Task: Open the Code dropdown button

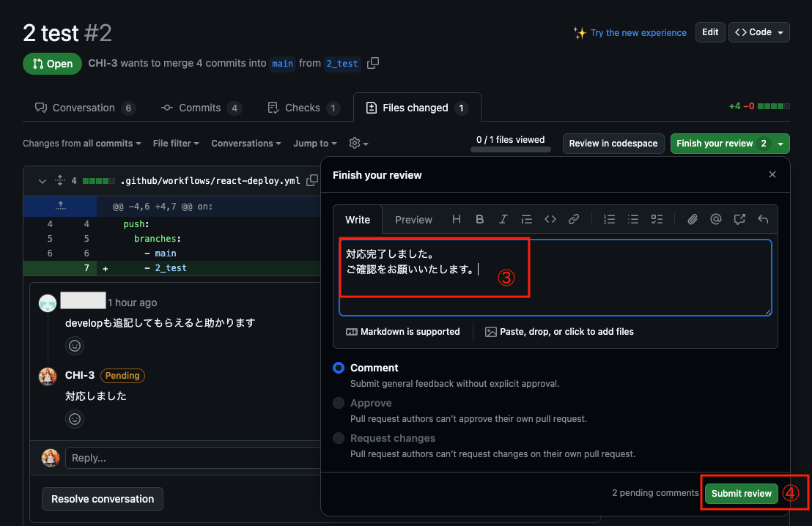Action: tap(759, 32)
